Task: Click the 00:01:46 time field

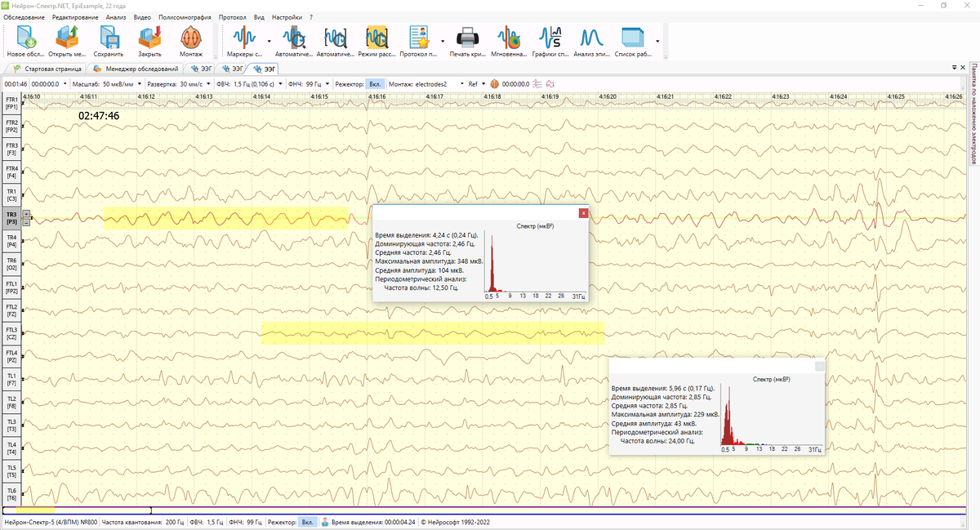Action: point(16,83)
